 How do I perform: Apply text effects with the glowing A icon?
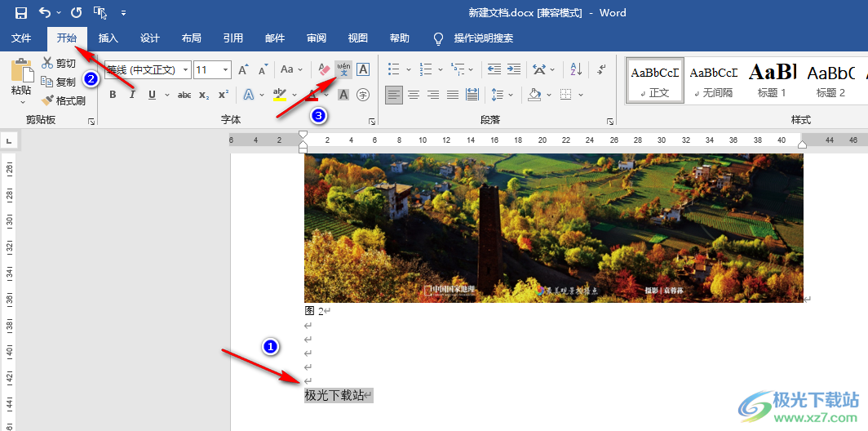point(247,95)
